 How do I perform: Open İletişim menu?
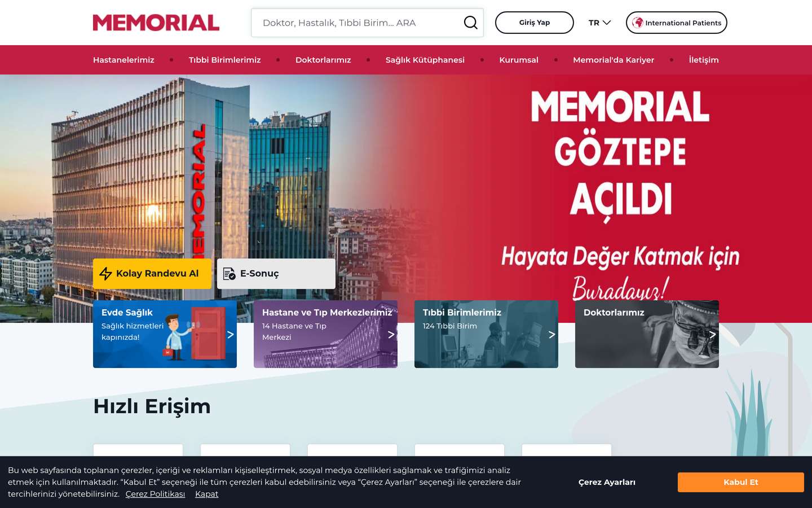click(704, 60)
